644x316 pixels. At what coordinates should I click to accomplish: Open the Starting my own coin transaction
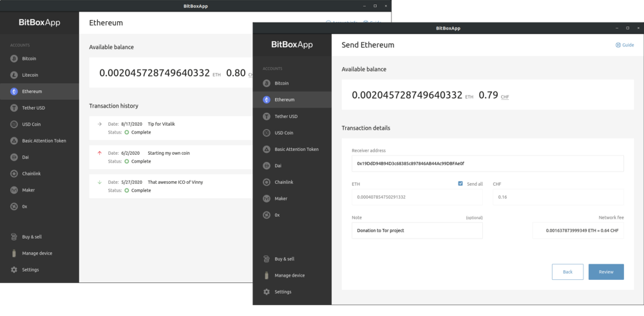(171, 157)
